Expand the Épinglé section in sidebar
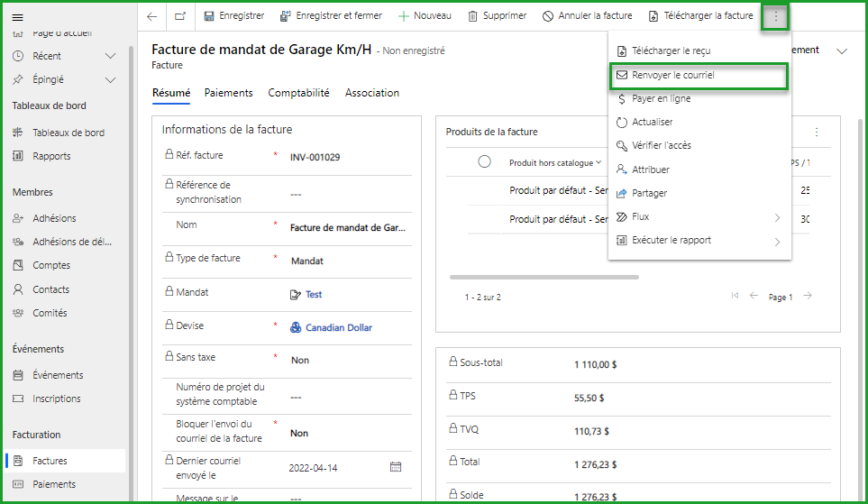The width and height of the screenshot is (868, 504). point(110,80)
